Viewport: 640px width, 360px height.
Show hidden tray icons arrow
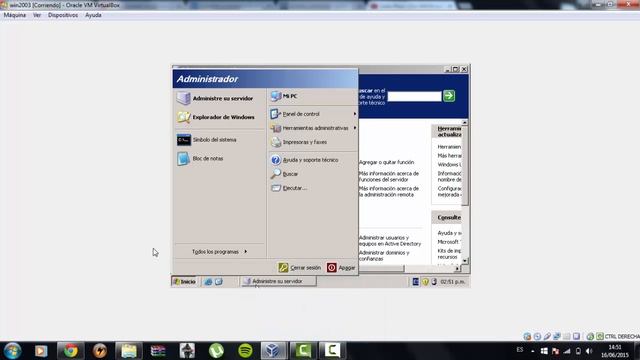click(x=533, y=351)
